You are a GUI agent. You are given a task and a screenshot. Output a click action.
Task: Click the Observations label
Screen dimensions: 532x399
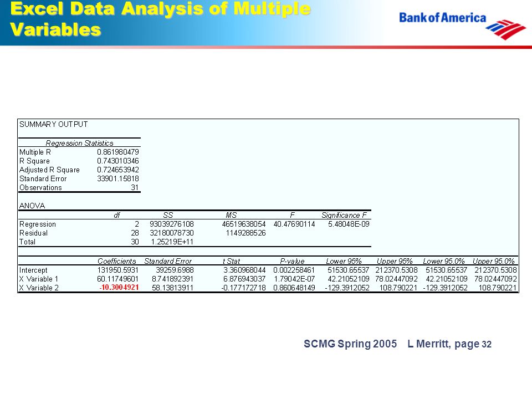(x=40, y=188)
